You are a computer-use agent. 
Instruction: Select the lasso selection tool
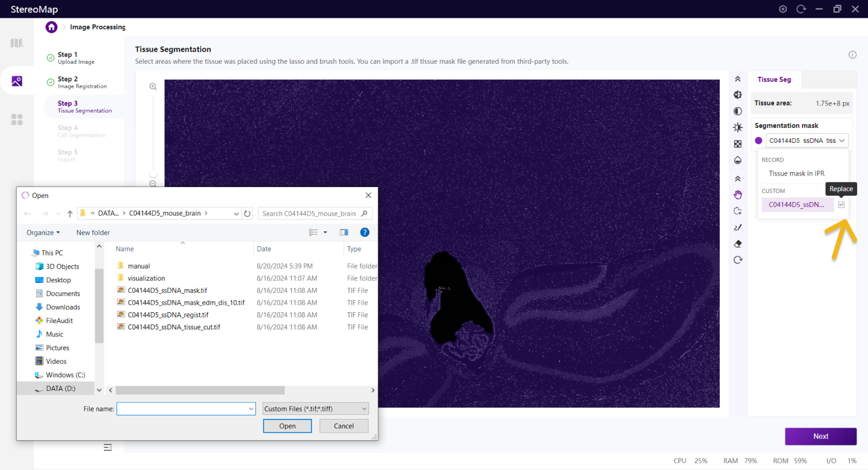(738, 211)
